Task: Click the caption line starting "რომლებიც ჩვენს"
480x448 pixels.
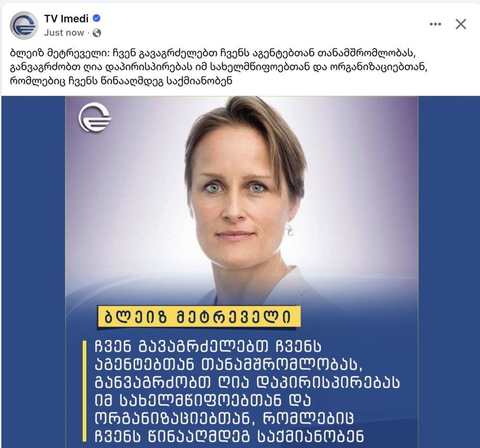Action: (x=121, y=81)
